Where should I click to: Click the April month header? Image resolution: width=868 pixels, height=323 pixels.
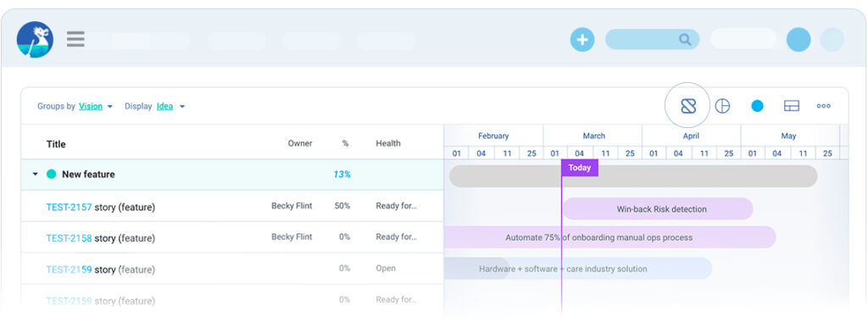tap(691, 136)
